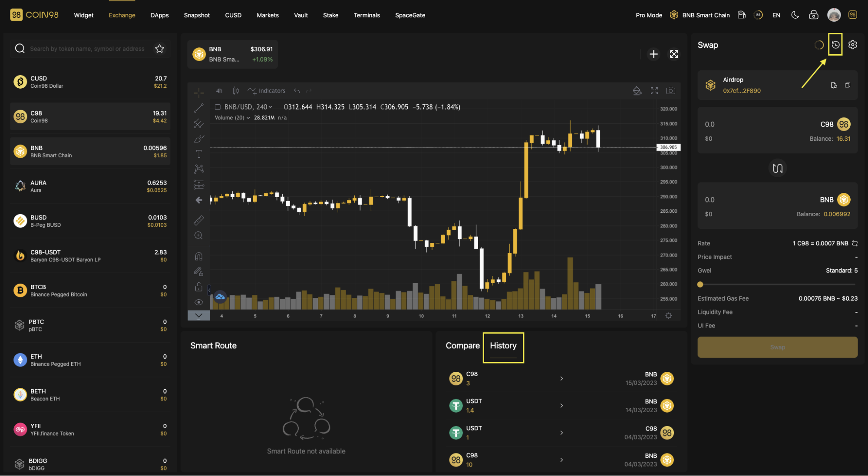The height and width of the screenshot is (476, 868).
Task: Copy Airdrop wallet address icon
Action: click(847, 85)
